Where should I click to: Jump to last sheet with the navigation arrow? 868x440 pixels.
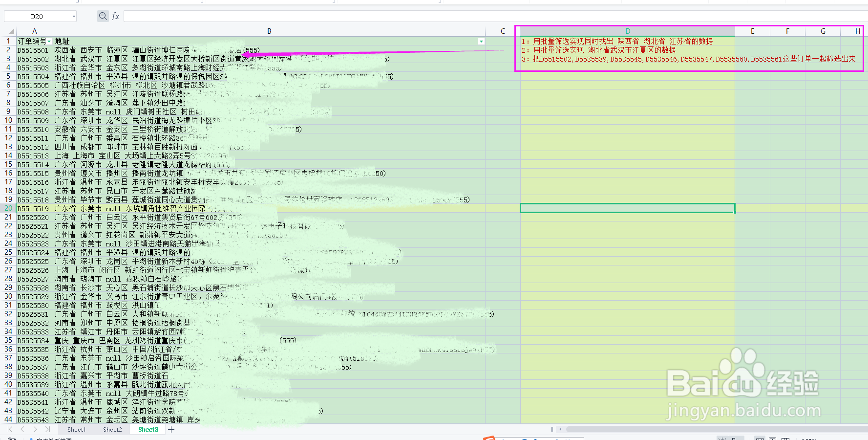(47, 429)
